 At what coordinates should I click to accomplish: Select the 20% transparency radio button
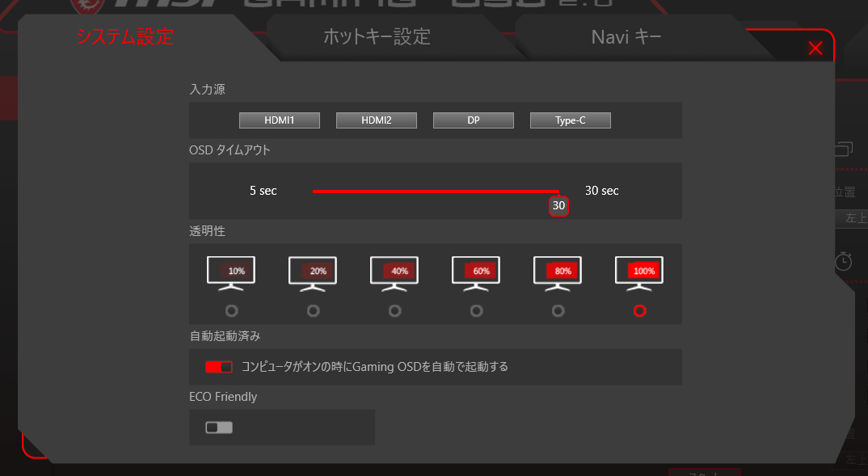314,311
